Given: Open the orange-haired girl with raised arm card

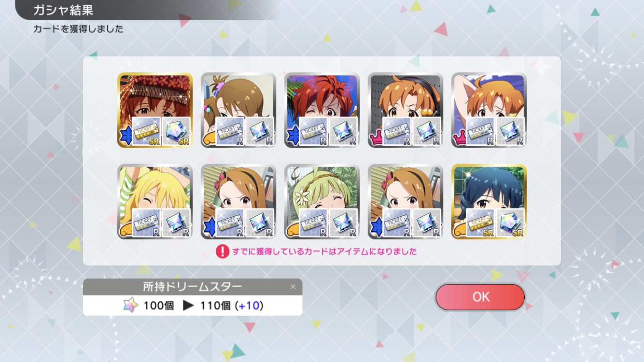Looking at the screenshot, I should [x=489, y=110].
